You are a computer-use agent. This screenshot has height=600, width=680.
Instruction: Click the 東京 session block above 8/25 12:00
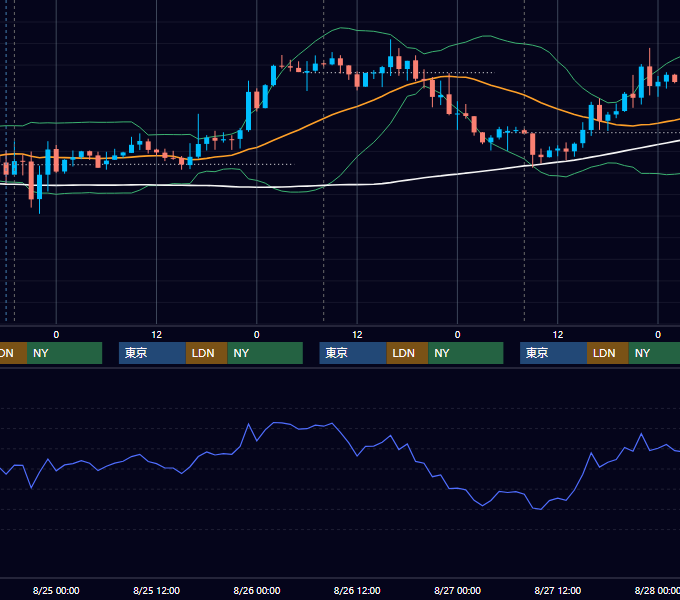152,353
